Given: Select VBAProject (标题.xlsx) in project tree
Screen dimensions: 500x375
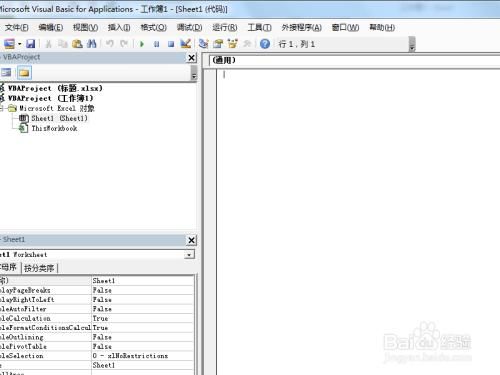Looking at the screenshot, I should coord(55,88).
